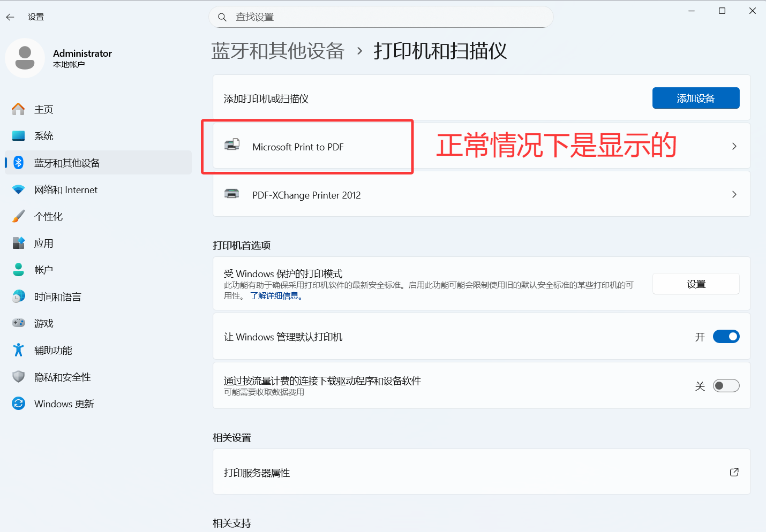Click the personalization paintbrush icon

pos(18,216)
